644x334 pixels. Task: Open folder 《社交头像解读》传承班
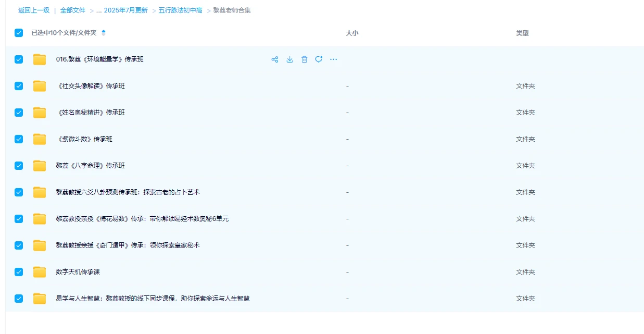coord(91,86)
